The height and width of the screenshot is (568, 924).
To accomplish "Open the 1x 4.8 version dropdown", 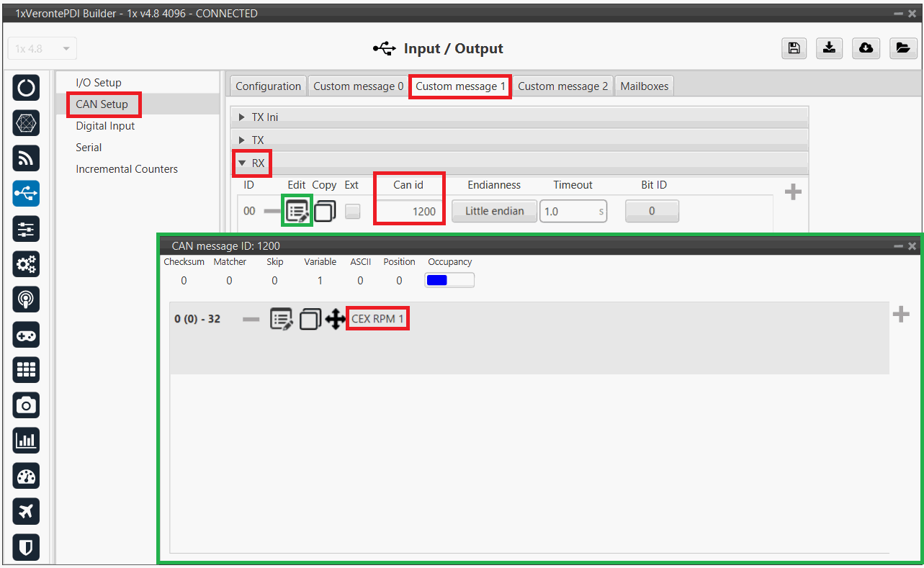I will 42,49.
